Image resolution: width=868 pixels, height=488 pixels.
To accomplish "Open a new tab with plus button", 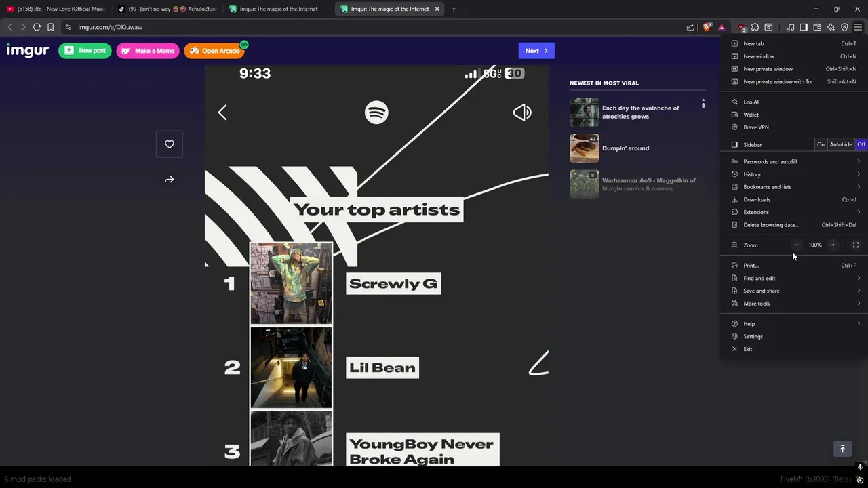I will pos(454,9).
